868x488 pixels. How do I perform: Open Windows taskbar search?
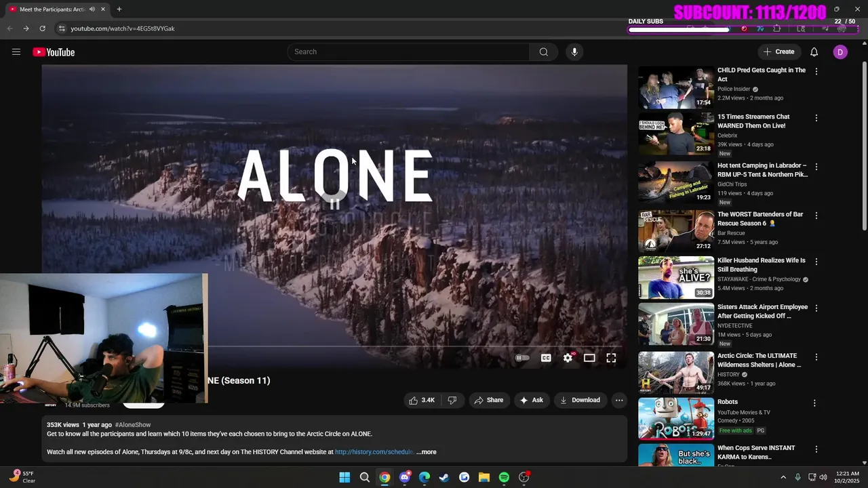coord(365,478)
